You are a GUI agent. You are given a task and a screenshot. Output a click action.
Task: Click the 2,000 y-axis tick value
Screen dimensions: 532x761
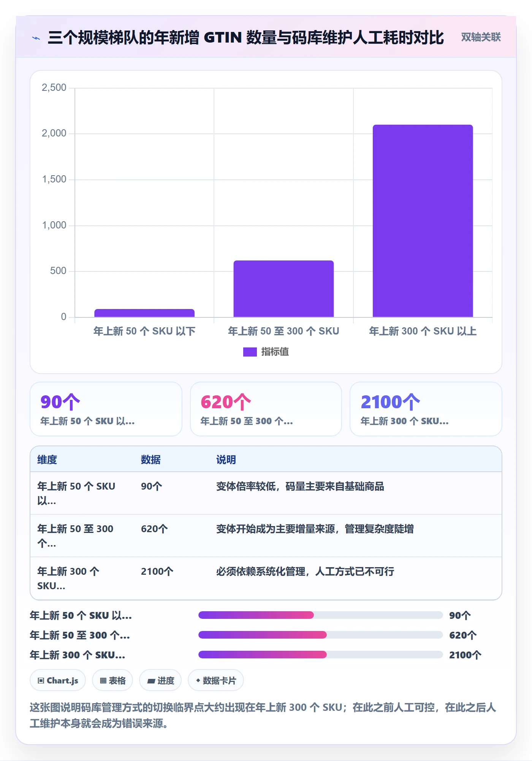54,133
